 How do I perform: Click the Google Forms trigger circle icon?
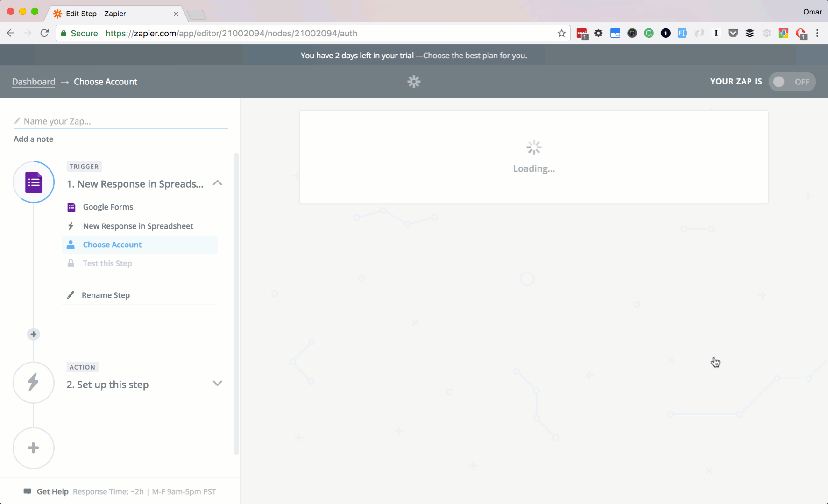point(34,182)
